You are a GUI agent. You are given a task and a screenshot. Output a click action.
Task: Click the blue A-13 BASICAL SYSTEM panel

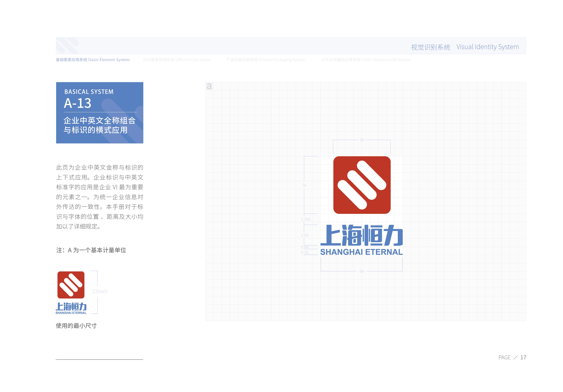tap(100, 113)
